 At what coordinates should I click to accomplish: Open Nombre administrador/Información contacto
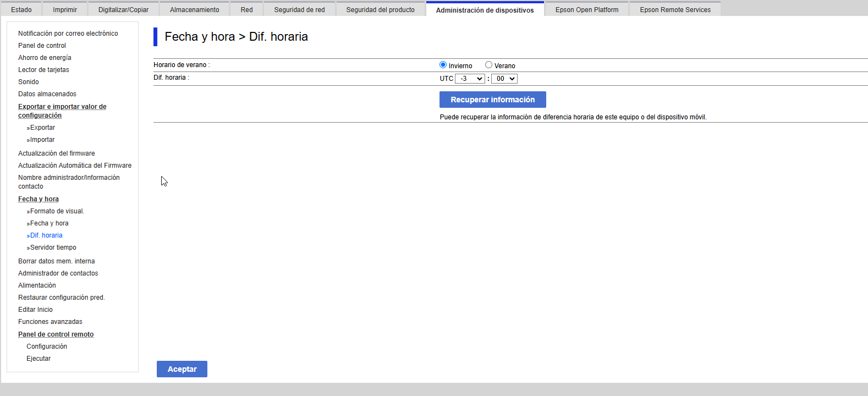[x=69, y=182]
